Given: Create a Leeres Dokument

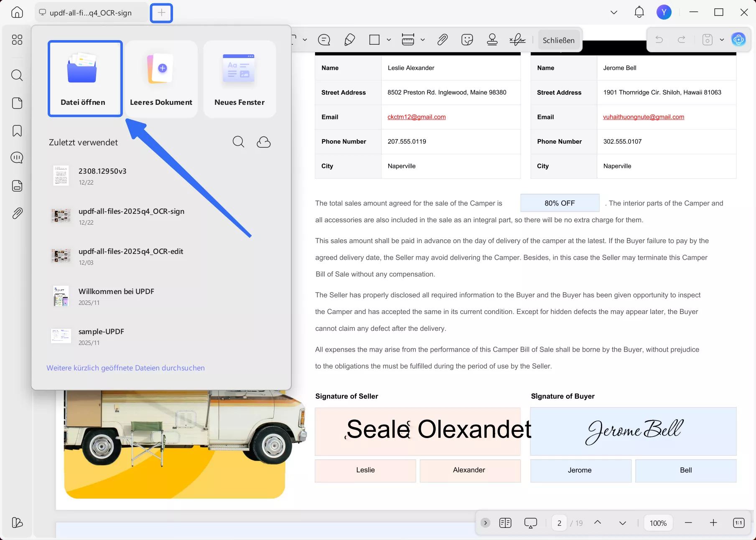Looking at the screenshot, I should click(161, 79).
